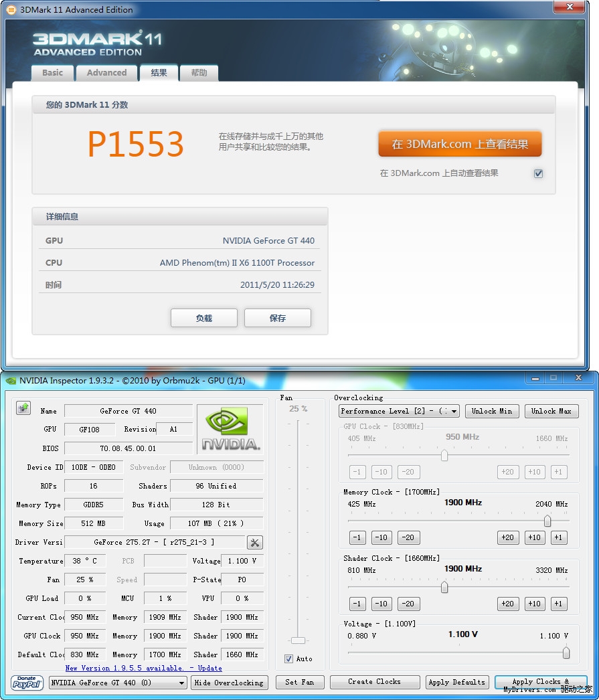This screenshot has width=599, height=700.
Task: Increase Memory Clock by 10 MHz
Action: point(535,537)
